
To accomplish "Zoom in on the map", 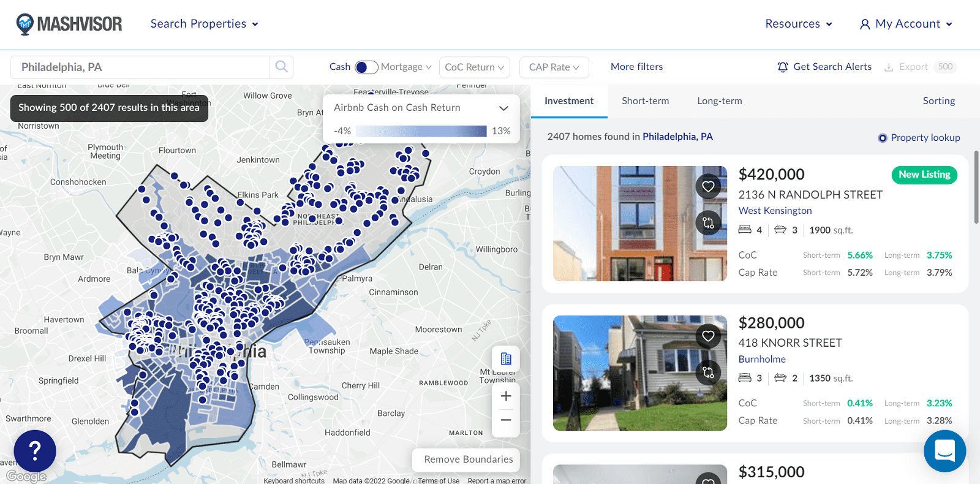I will (506, 396).
